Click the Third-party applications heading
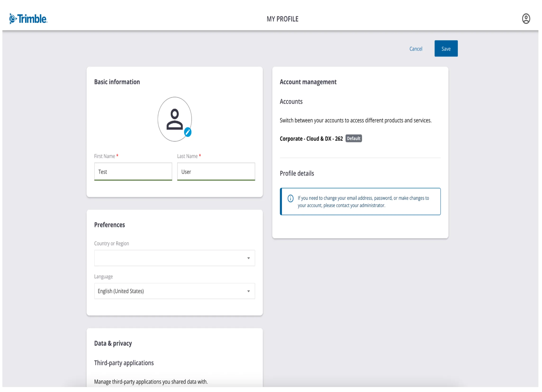The height and width of the screenshot is (392, 542). pyautogui.click(x=124, y=363)
